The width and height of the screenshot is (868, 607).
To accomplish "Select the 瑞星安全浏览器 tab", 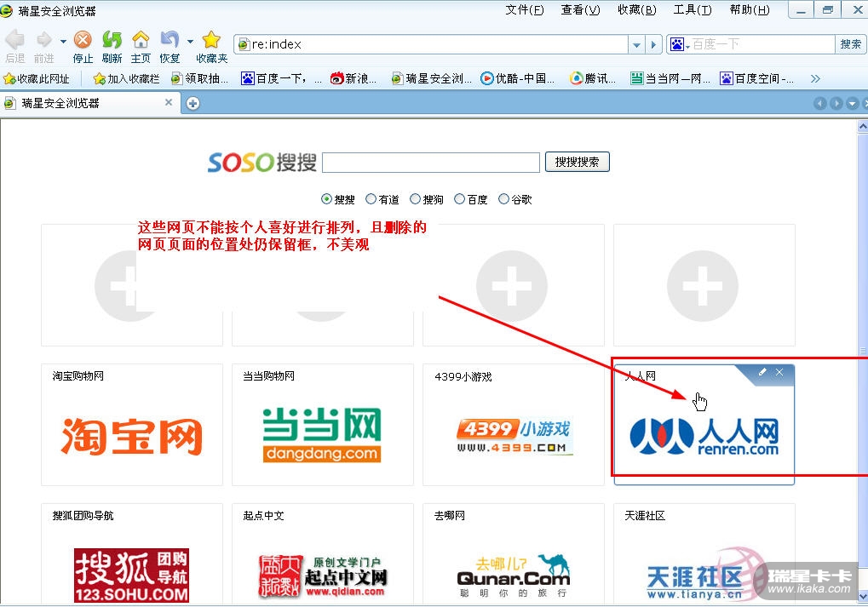I will click(x=89, y=103).
